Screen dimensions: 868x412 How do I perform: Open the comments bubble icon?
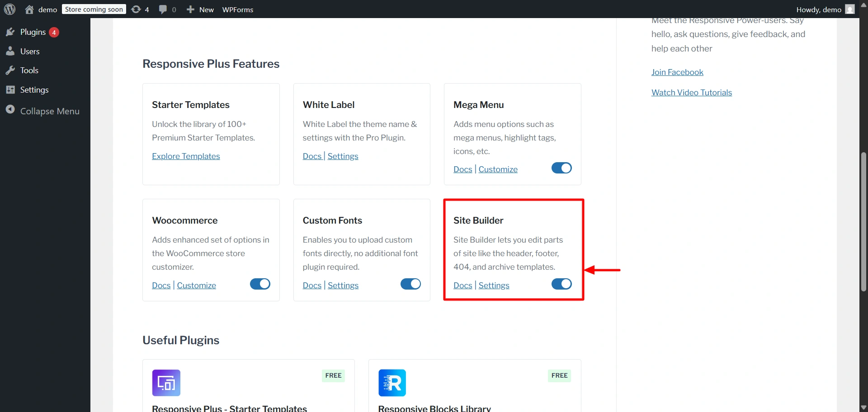pos(163,9)
